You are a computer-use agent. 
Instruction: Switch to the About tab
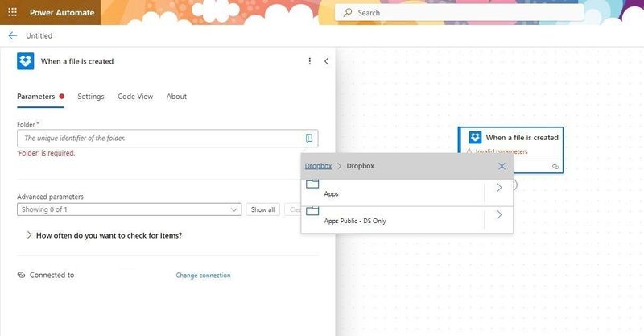point(176,97)
